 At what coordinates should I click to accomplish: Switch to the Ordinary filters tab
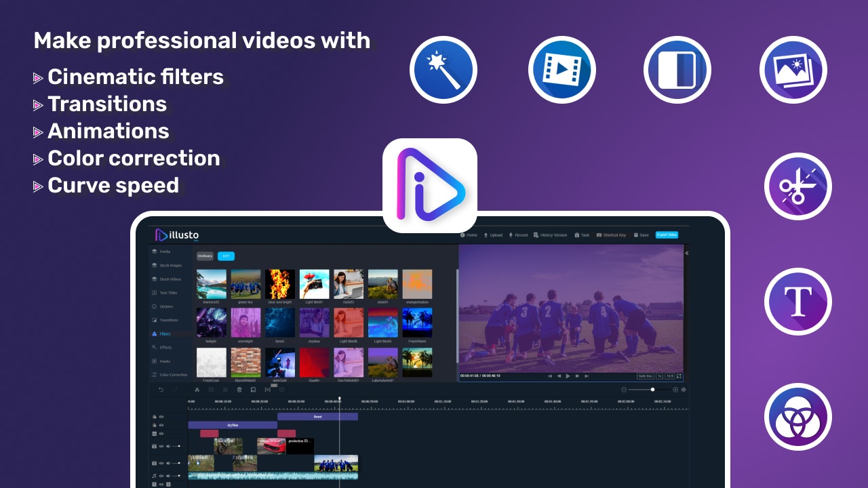(205, 256)
